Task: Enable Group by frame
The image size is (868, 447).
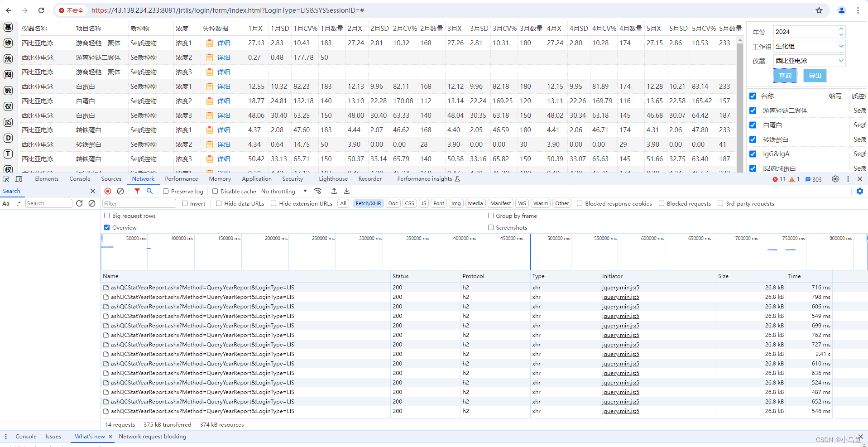Action: click(x=491, y=216)
